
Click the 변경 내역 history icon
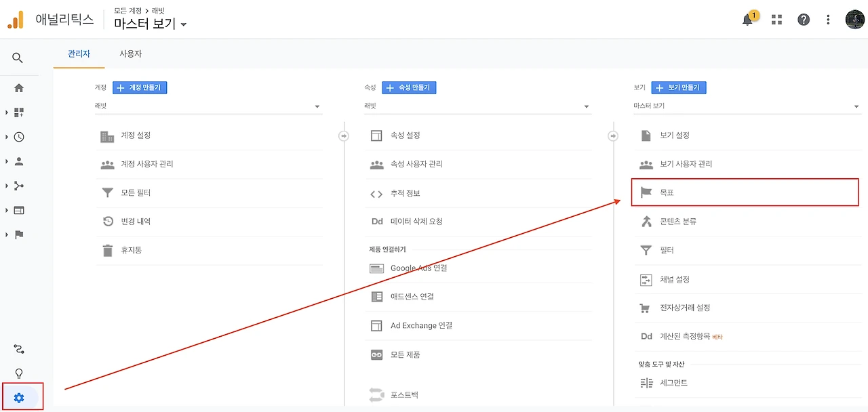[107, 222]
